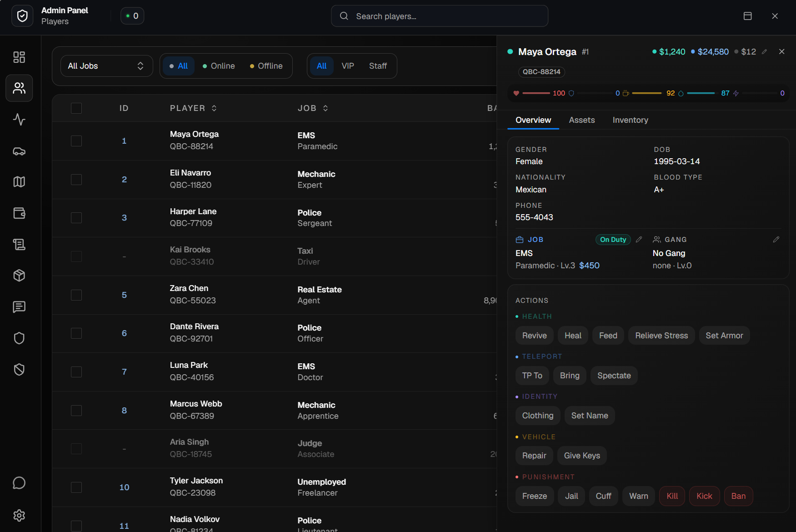Viewport: 796px width, 532px height.
Task: Open the wallet icon in sidebar
Action: coord(19,213)
